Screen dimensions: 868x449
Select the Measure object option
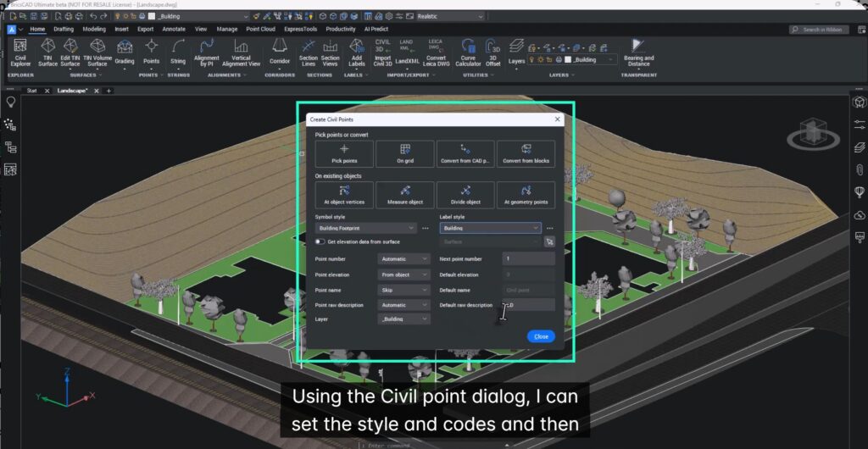[404, 195]
